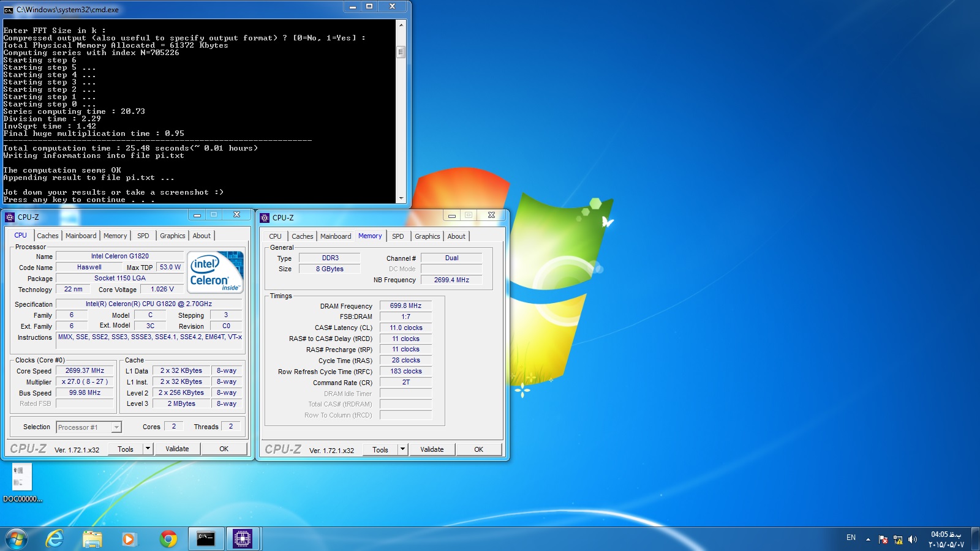Click NB Frequency value 2699.4 MHz
980x551 pixels.
451,280
